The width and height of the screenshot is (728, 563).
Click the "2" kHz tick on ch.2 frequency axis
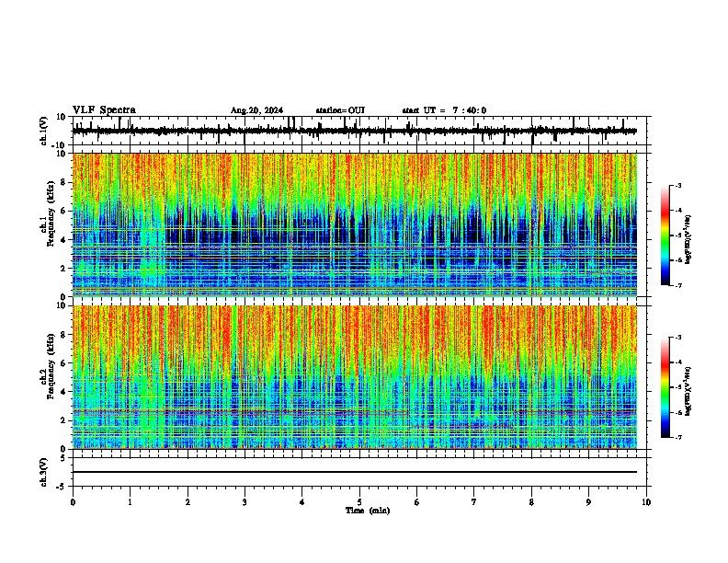point(63,420)
